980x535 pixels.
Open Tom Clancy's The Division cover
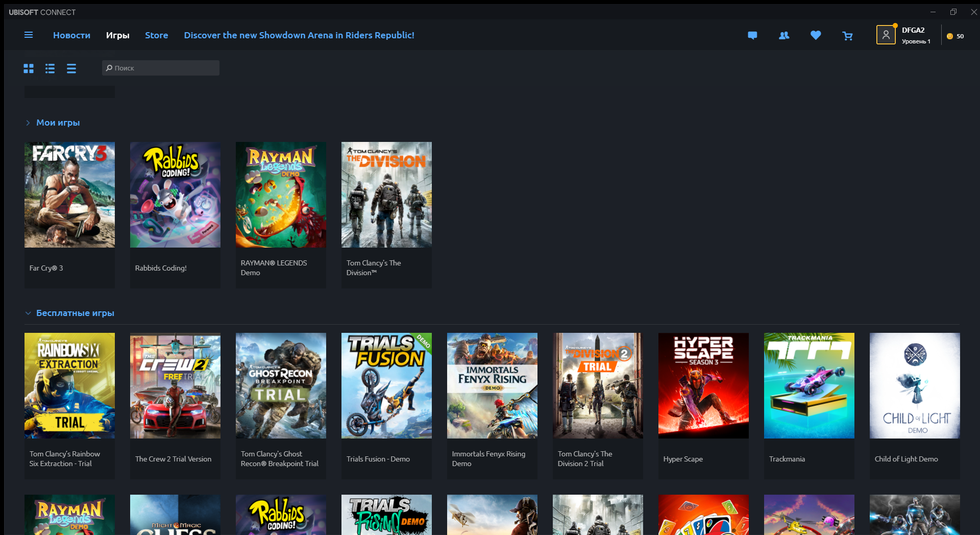pos(386,194)
